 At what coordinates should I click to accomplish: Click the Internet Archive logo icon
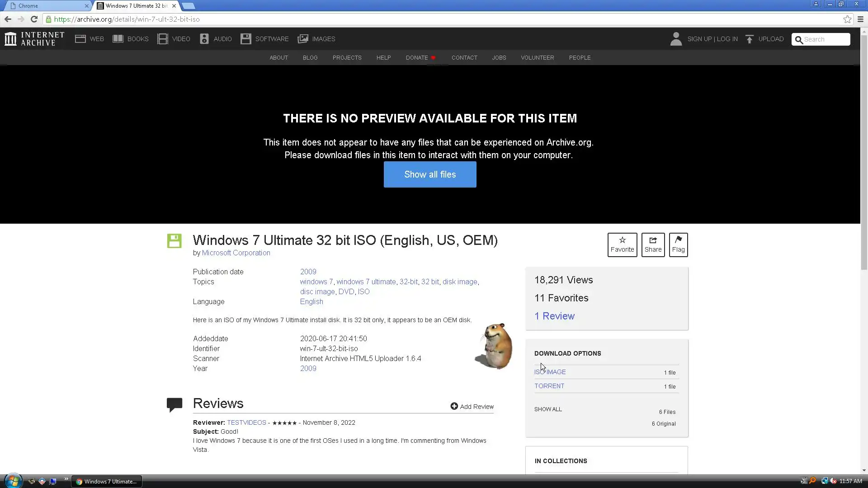(x=10, y=39)
